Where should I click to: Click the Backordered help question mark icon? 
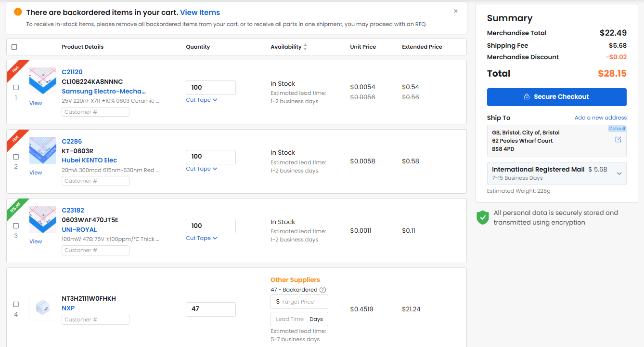[x=323, y=290]
